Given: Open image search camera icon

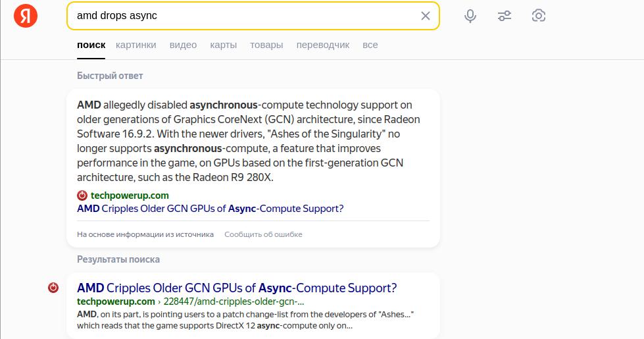Looking at the screenshot, I should click(x=539, y=16).
